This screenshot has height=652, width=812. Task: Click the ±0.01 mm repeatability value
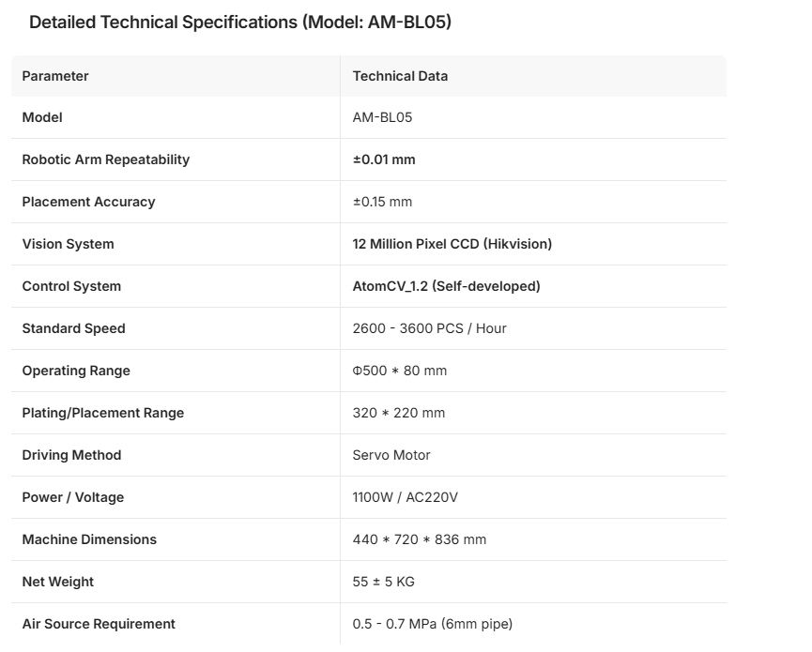384,159
